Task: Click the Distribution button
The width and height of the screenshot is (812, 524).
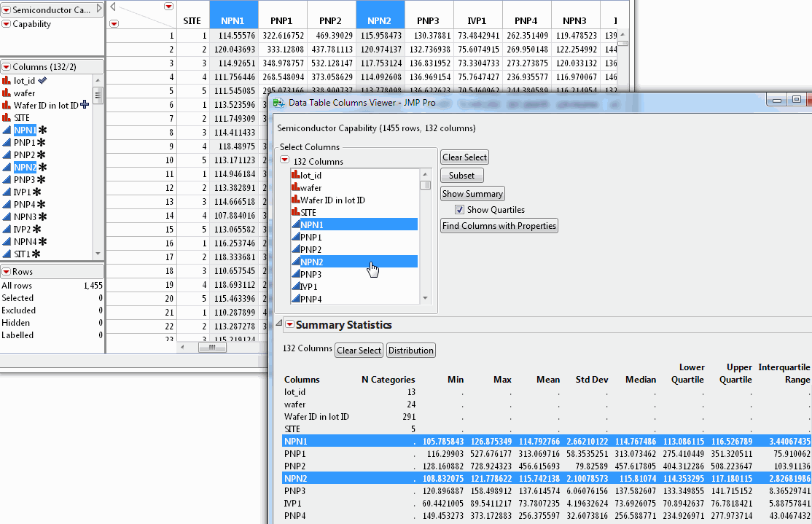Action: coord(410,351)
